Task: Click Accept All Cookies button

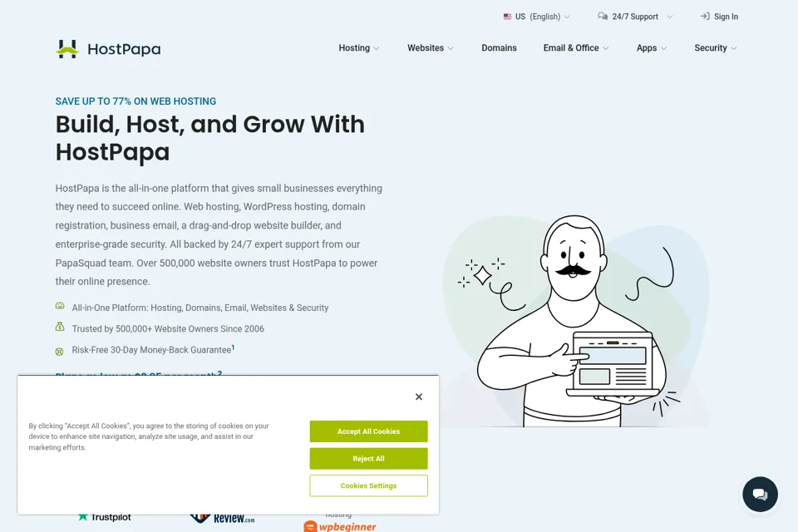Action: (x=368, y=431)
